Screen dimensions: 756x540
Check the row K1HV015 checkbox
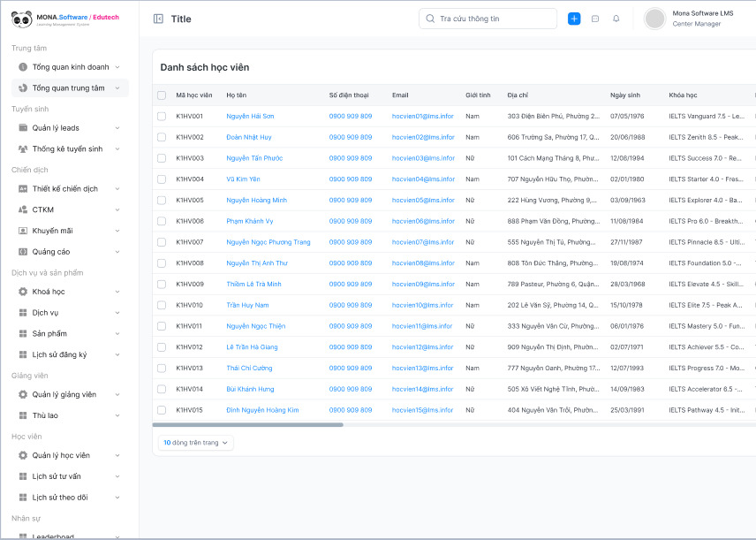(162, 410)
